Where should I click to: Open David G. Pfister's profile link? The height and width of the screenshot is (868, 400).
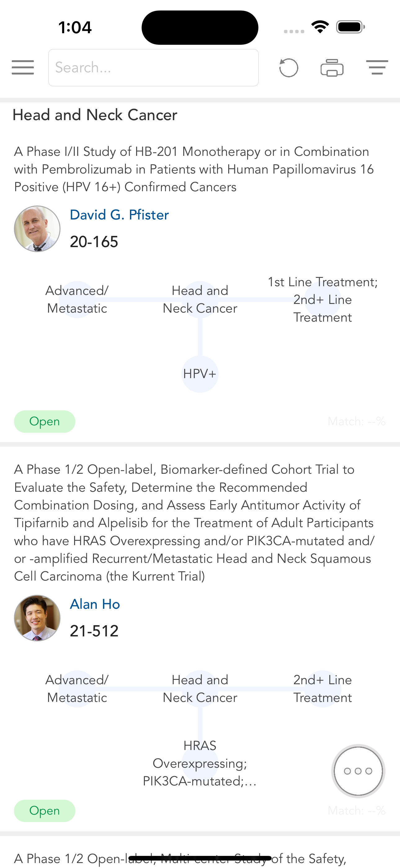[x=119, y=215]
